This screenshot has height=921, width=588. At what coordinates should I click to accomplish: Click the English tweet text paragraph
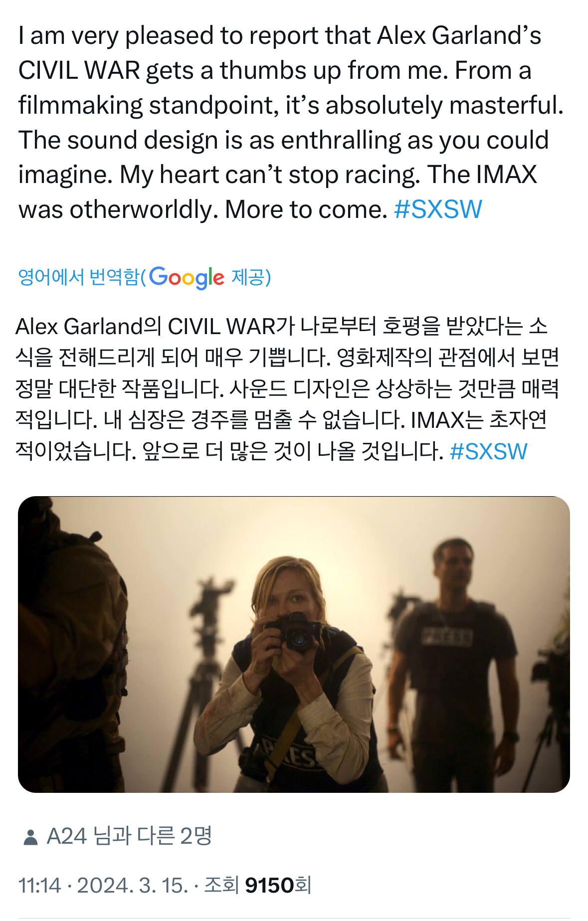click(291, 123)
